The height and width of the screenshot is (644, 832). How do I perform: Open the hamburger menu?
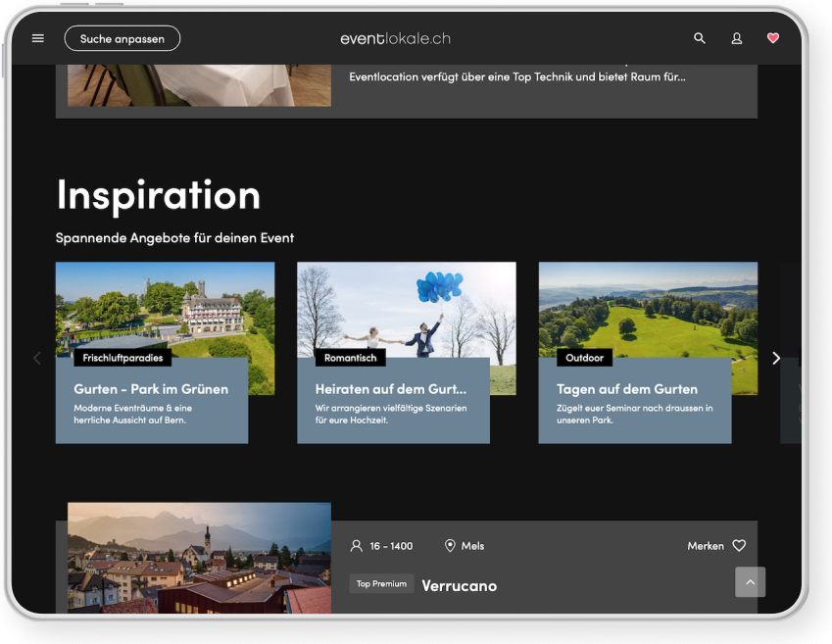pos(37,38)
